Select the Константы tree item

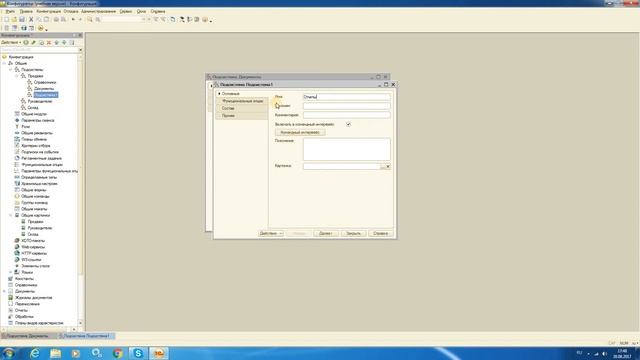pyautogui.click(x=24, y=279)
